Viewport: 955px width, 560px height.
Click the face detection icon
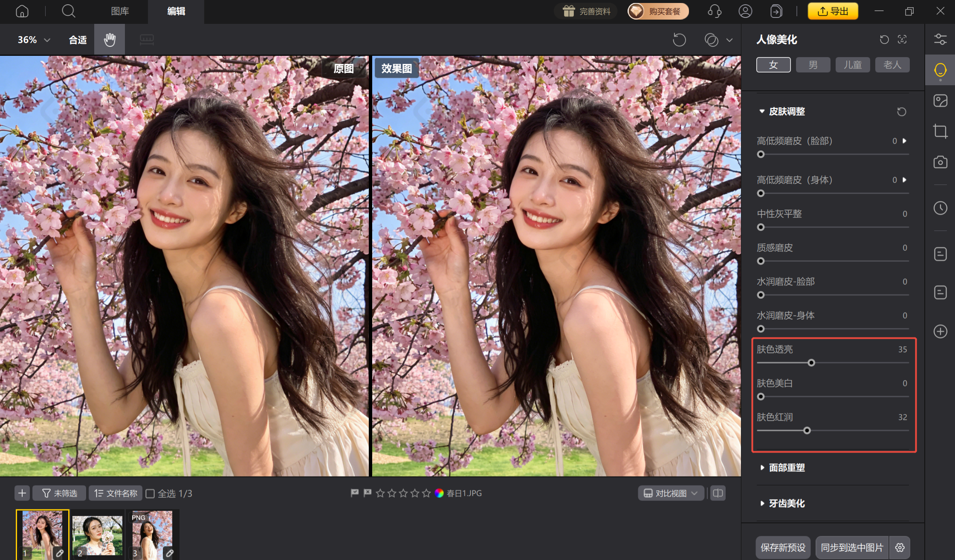(902, 40)
